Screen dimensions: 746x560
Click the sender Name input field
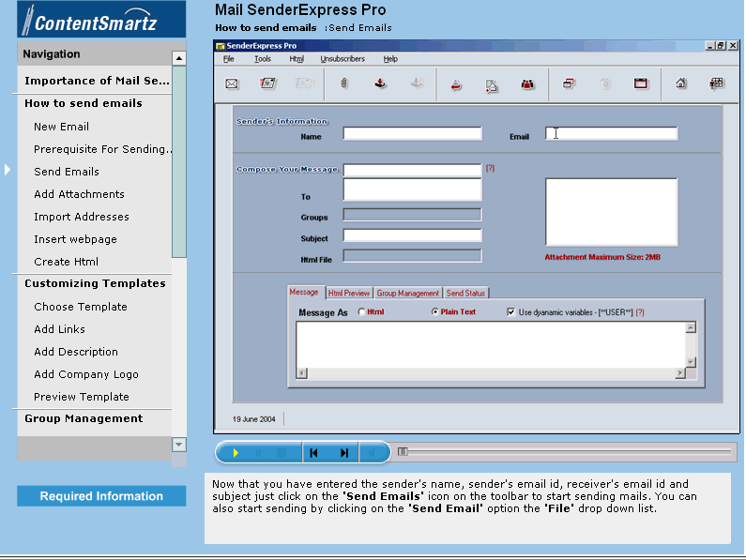413,134
